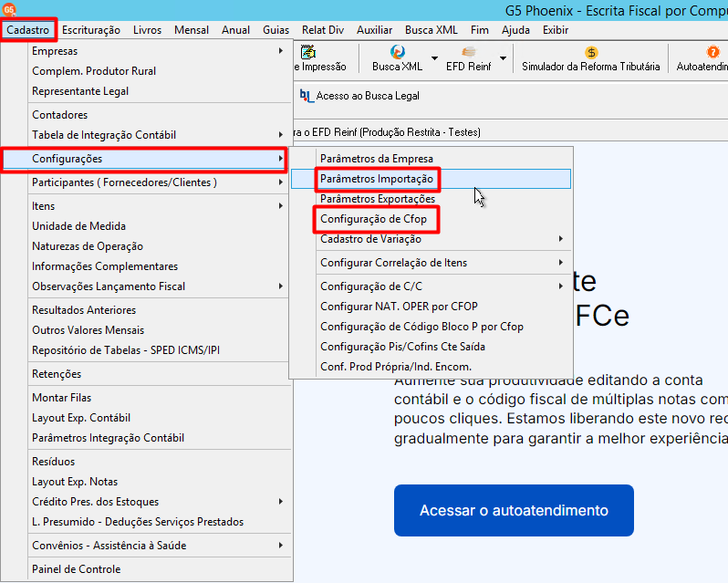Open the Fim menu

(x=480, y=30)
